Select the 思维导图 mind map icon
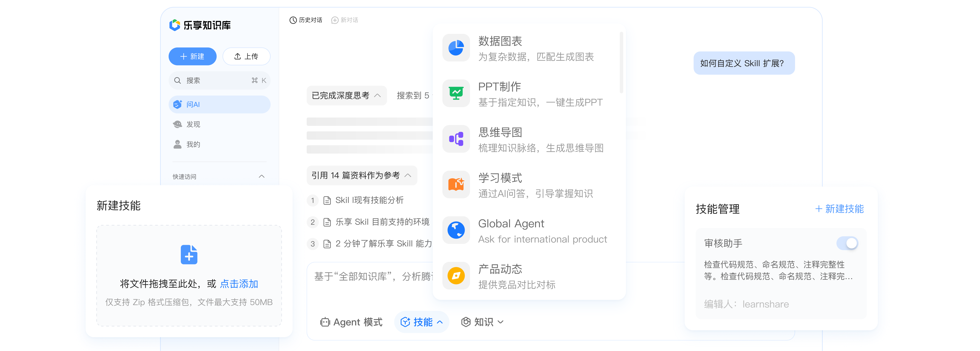This screenshot has height=351, width=980. 456,139
